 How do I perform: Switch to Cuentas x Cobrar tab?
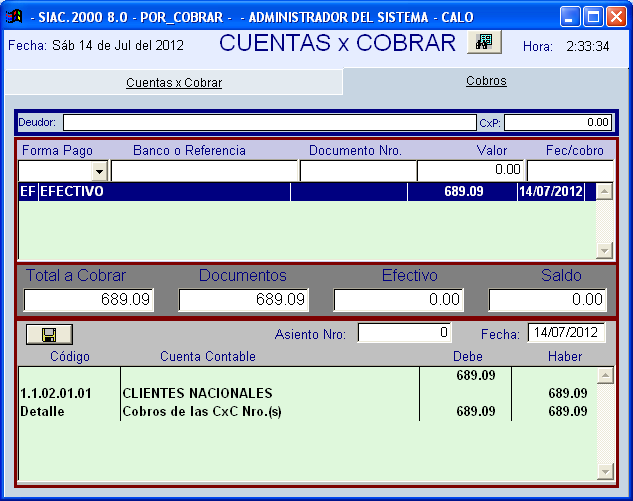tap(173, 83)
